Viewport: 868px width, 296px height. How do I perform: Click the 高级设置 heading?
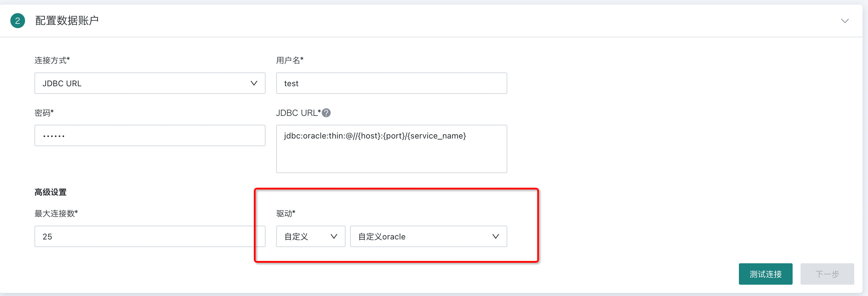point(51,192)
